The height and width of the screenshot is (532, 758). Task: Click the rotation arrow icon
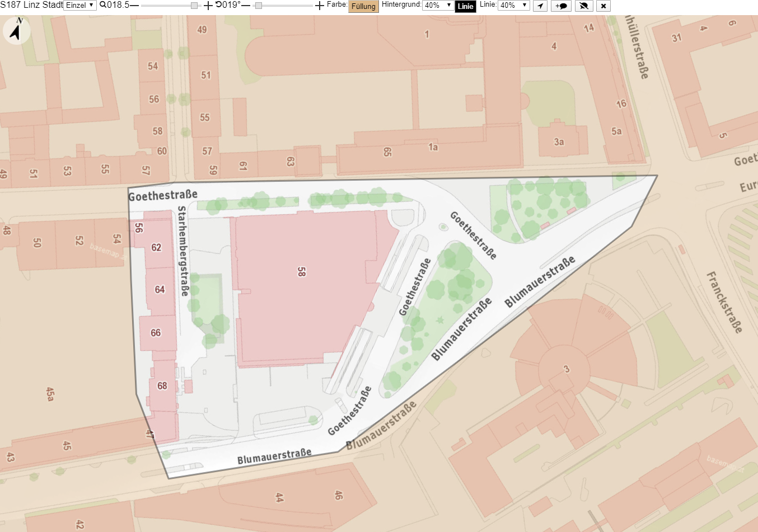tap(219, 5)
